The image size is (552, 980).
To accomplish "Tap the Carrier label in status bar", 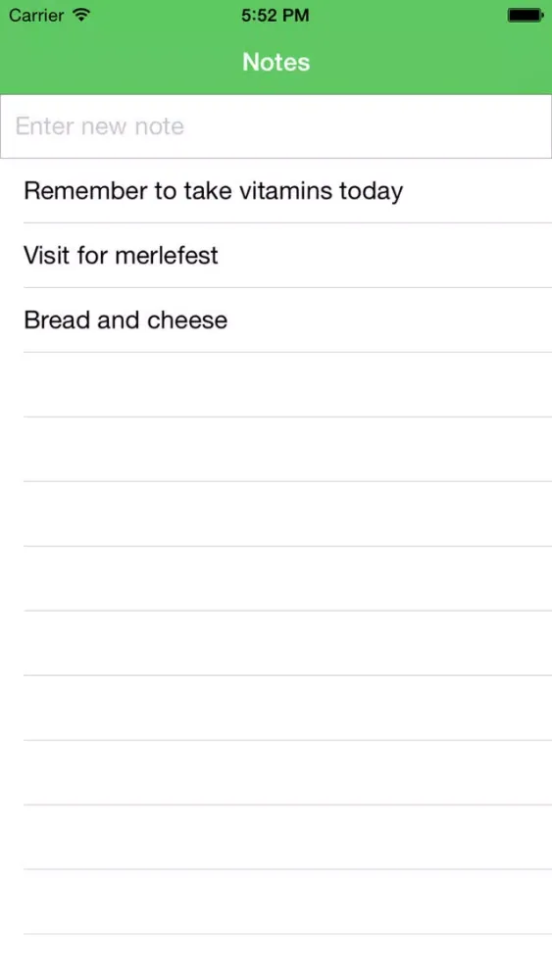I will 37,15.
